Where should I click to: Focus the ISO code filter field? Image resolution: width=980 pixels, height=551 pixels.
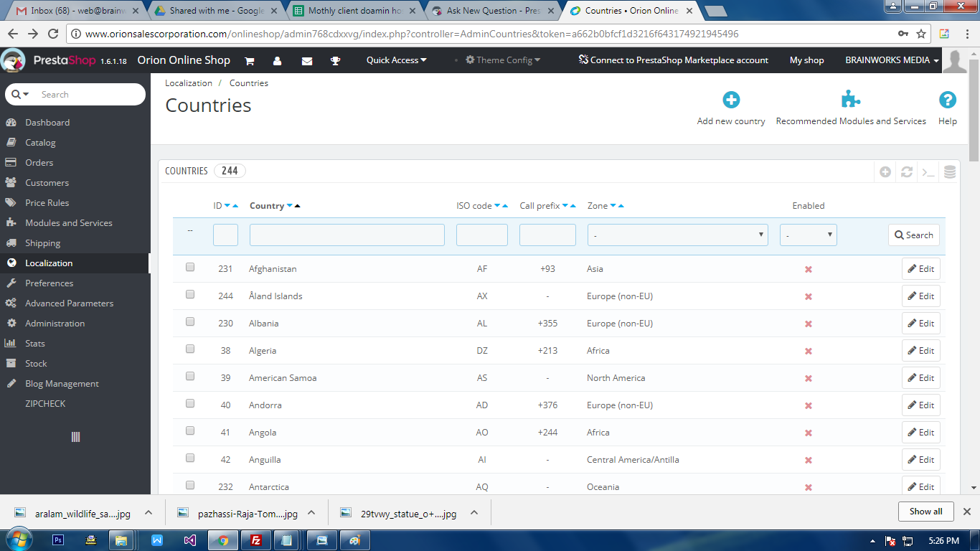482,235
